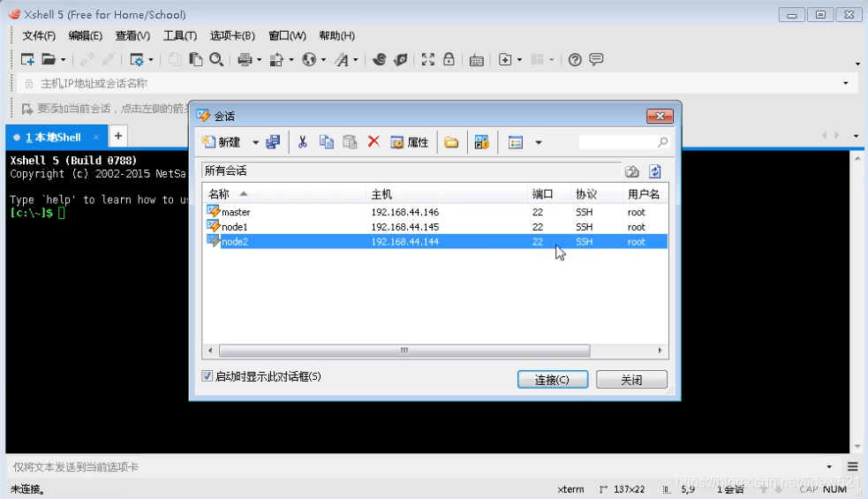Click the New (新建) button in Sessions dialog
Viewport: 868px width, 499px height.
pyautogui.click(x=222, y=142)
